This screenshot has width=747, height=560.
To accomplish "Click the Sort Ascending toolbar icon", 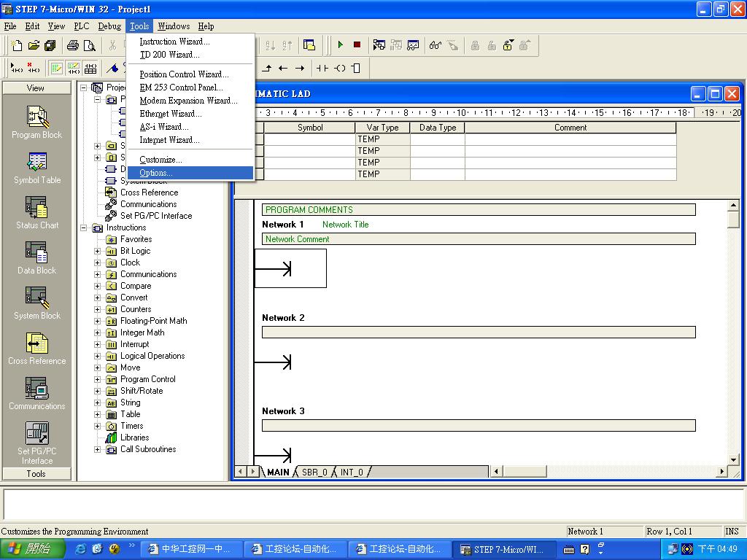I will [x=270, y=46].
